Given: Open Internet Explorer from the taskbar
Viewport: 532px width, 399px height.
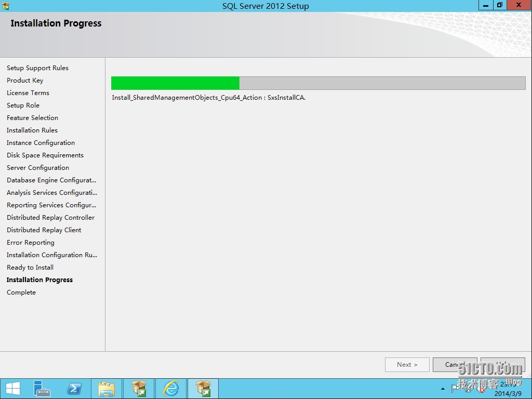Looking at the screenshot, I should (x=171, y=389).
